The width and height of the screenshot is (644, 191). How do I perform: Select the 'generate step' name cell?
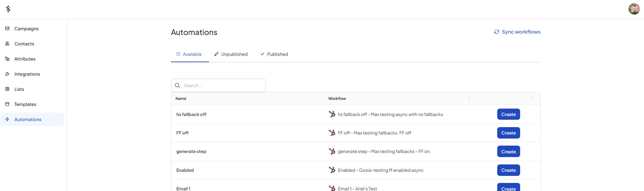(191, 151)
